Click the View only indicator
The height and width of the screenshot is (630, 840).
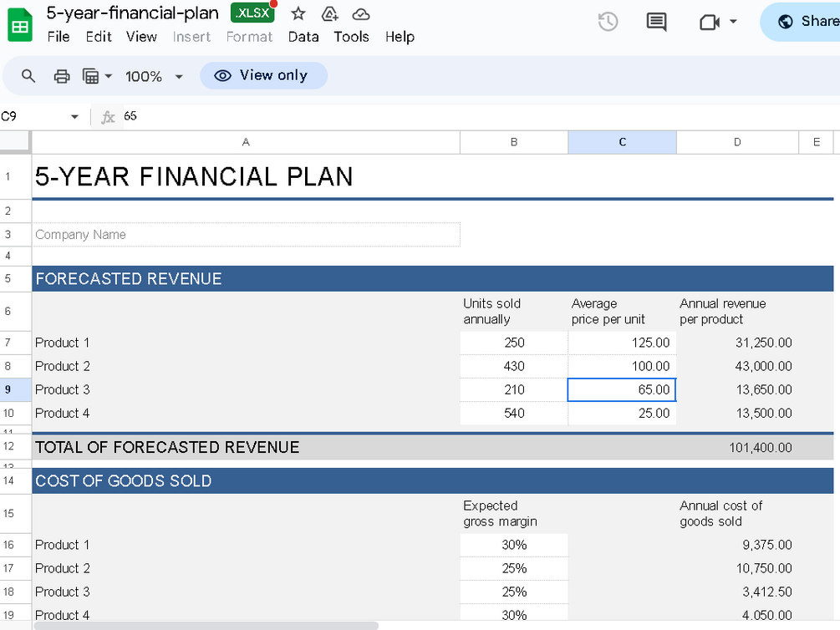coord(263,75)
